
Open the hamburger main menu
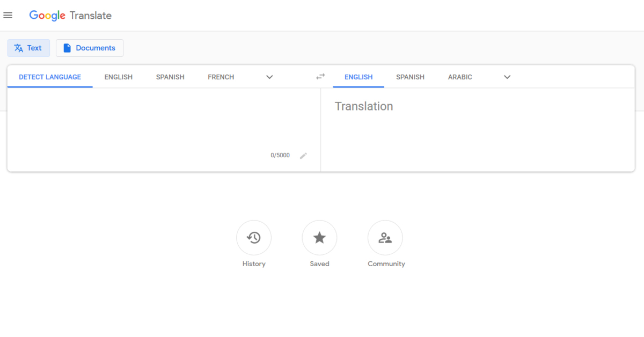point(8,16)
